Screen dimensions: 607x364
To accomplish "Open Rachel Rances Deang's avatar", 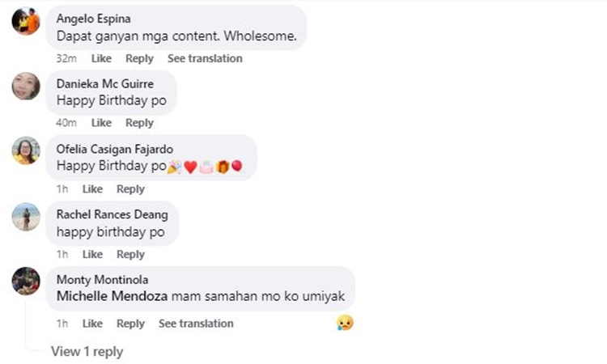I will [26, 217].
